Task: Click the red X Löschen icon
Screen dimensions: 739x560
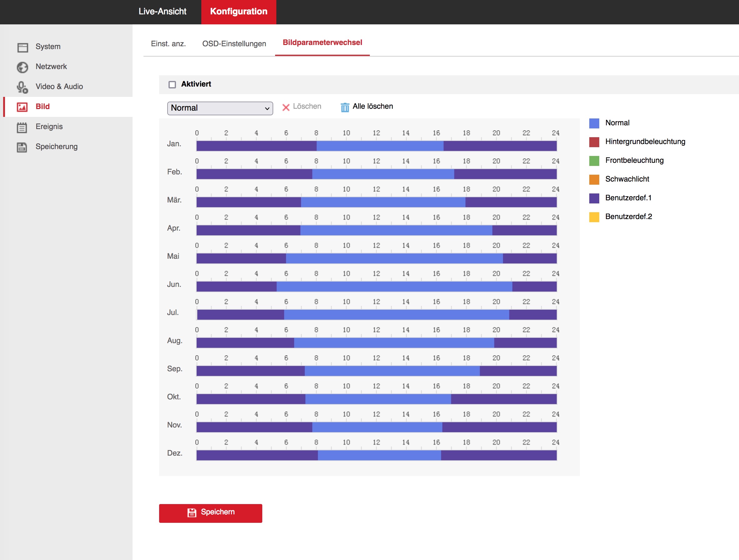Action: (x=286, y=107)
